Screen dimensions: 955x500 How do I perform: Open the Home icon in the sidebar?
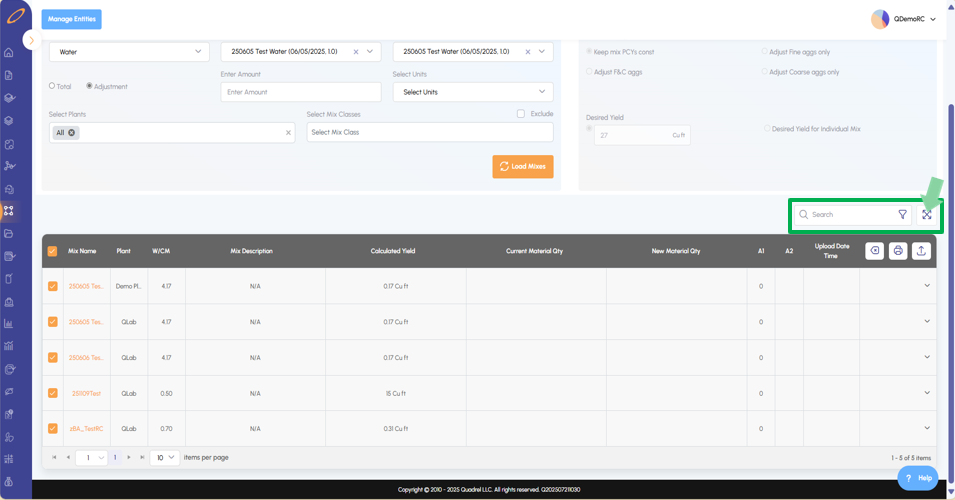click(x=9, y=53)
